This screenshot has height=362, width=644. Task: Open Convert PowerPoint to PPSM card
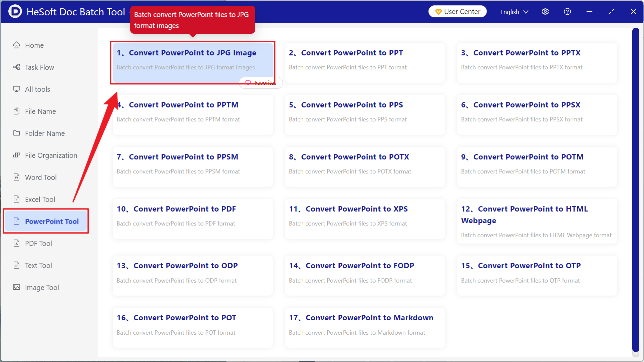(x=193, y=166)
